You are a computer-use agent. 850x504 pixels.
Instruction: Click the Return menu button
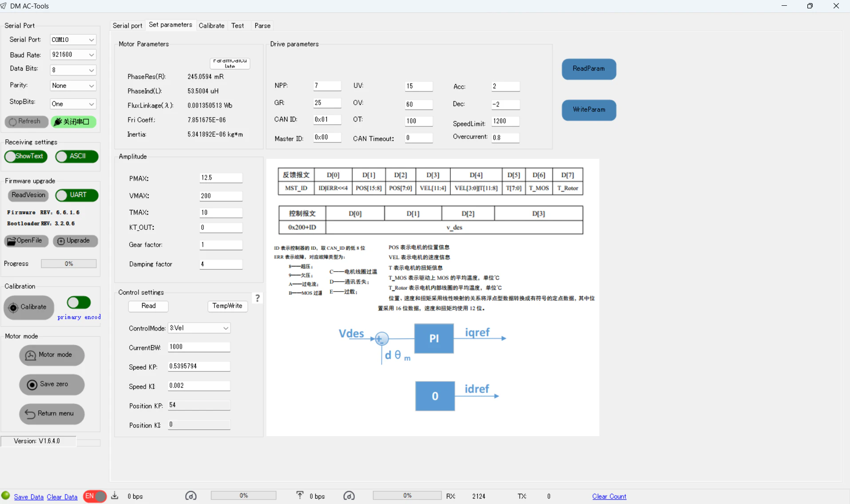coord(52,414)
